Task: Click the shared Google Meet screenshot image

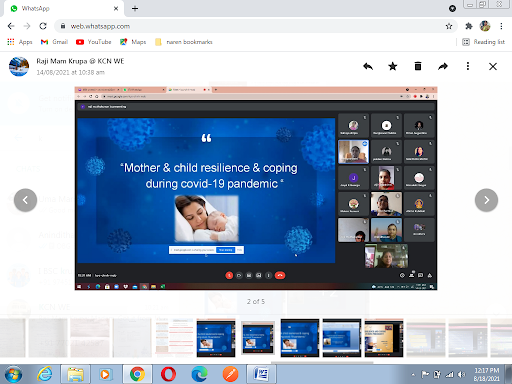Action: pyautogui.click(x=256, y=188)
